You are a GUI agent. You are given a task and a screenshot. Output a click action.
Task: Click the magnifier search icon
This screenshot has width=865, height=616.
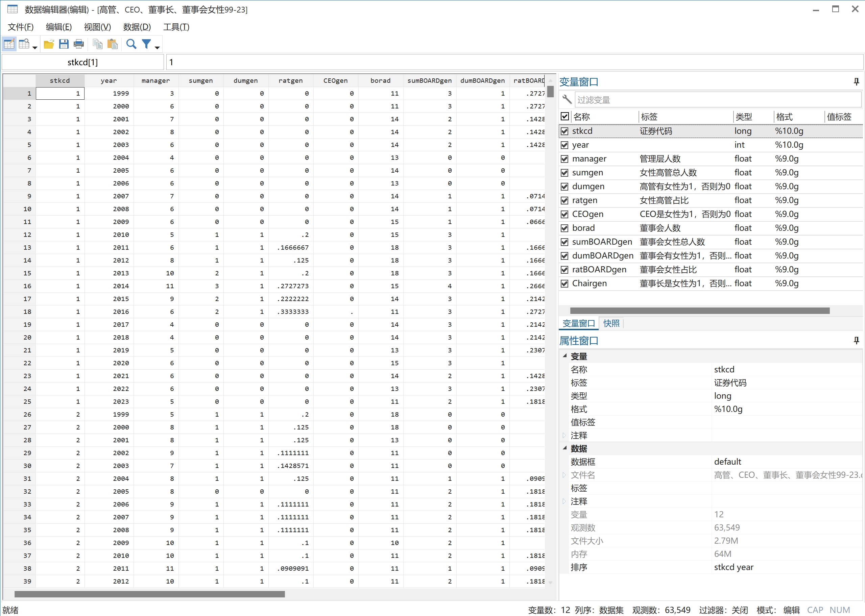click(x=131, y=44)
